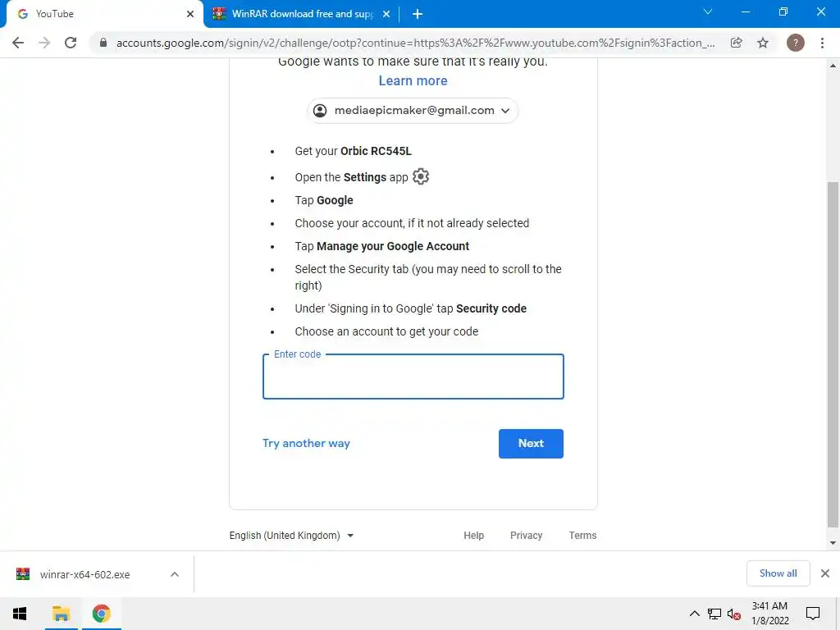The width and height of the screenshot is (840, 630).
Task: Restore down the Chrome window
Action: tap(783, 11)
